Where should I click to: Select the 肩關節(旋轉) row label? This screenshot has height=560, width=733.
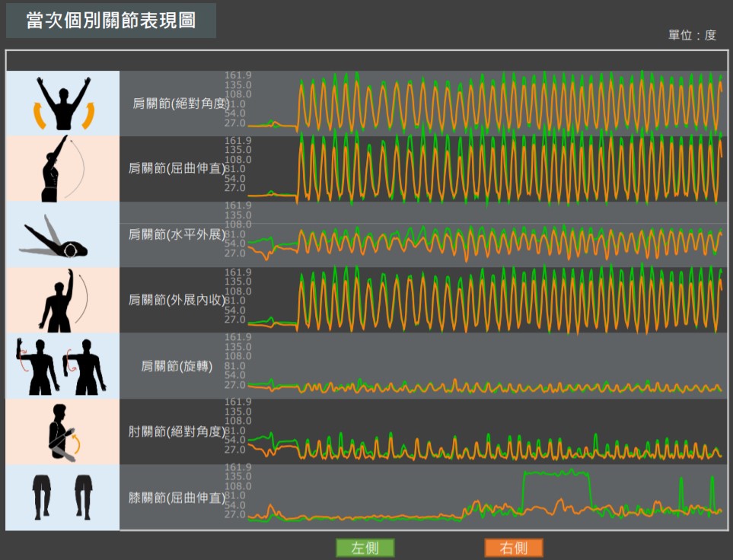(176, 367)
